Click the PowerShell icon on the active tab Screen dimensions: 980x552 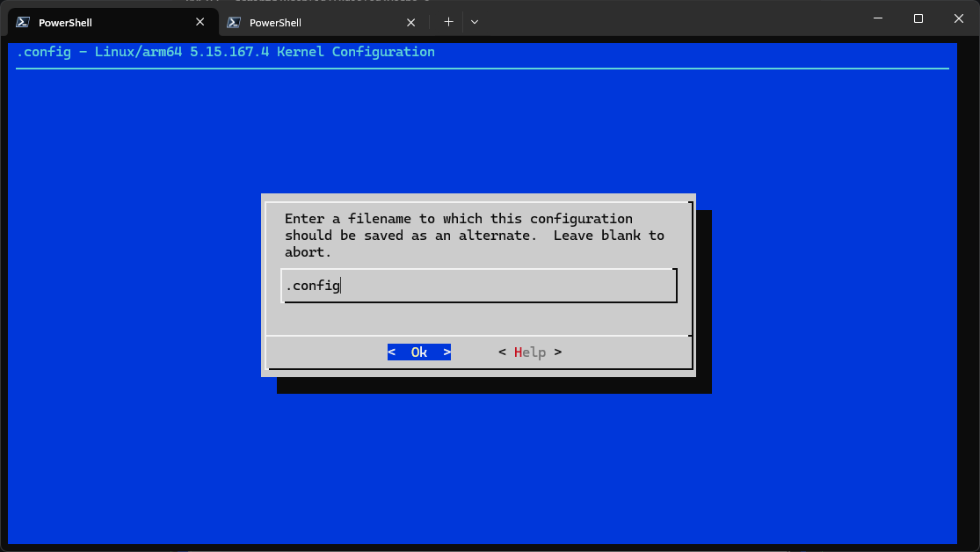[x=24, y=22]
